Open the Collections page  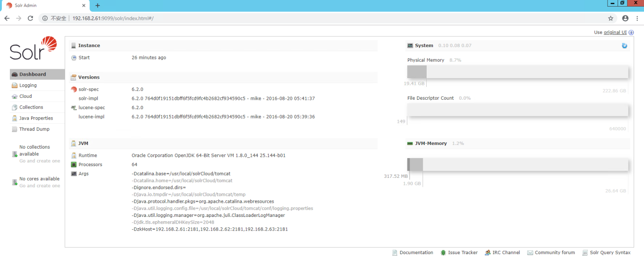37,107
